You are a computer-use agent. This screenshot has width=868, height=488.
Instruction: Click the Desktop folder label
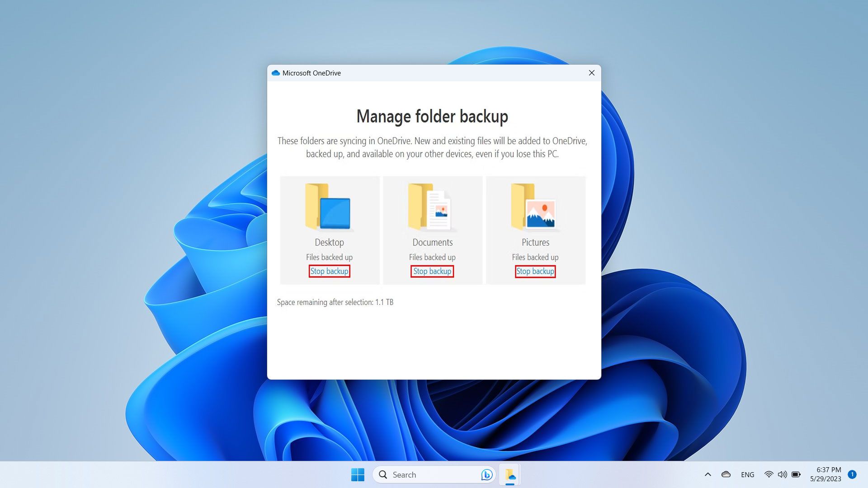point(329,242)
